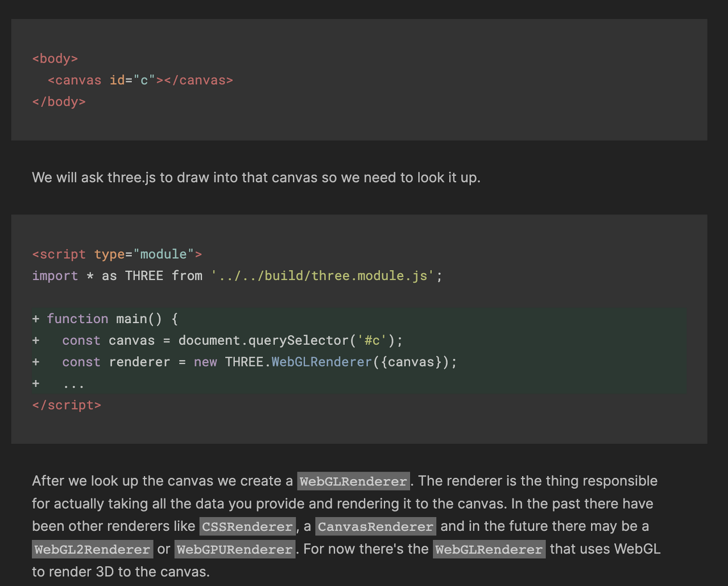Click the "{canvas}" argument in the code
Screen dimensions: 728x586
[x=411, y=362]
